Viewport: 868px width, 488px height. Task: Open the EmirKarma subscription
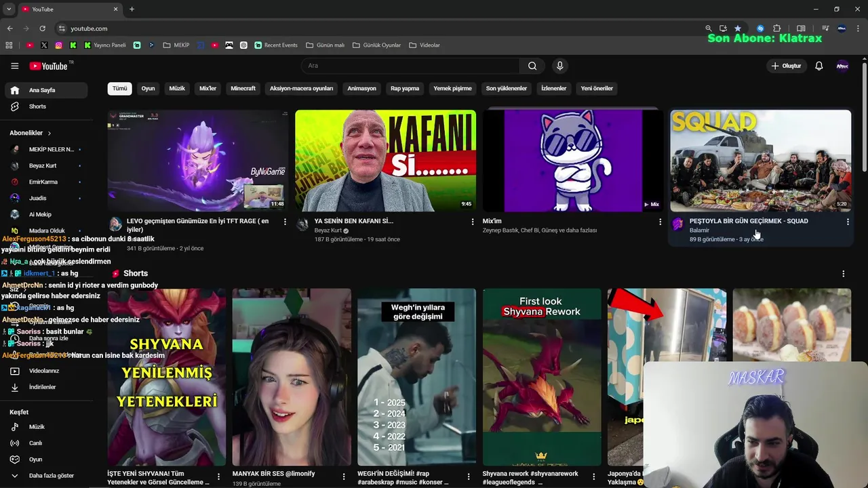point(45,182)
